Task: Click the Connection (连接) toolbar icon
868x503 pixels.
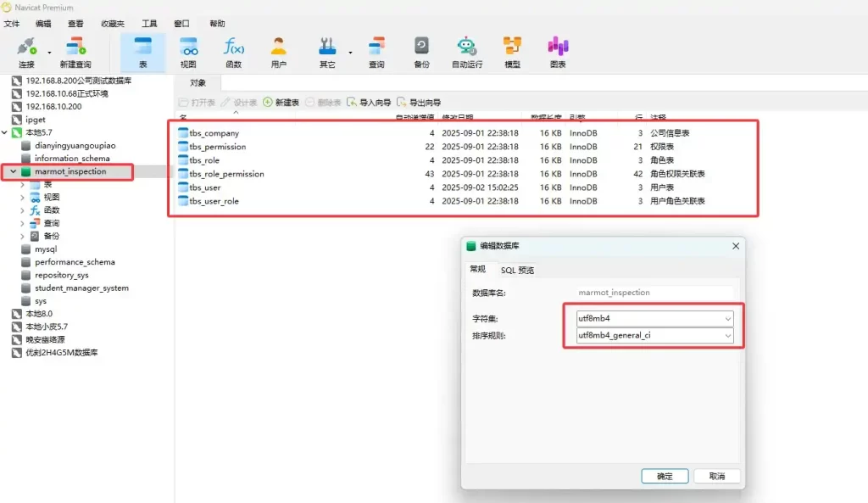Action: pyautogui.click(x=26, y=52)
